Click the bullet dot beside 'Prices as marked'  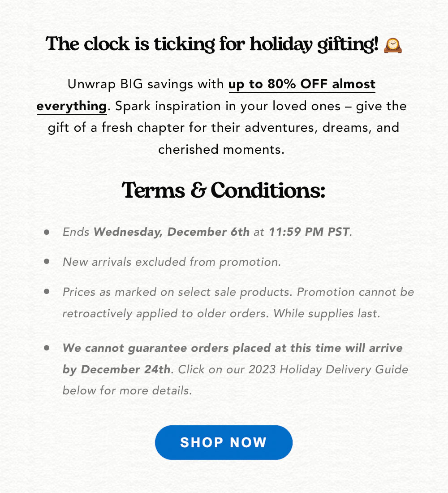(x=47, y=291)
